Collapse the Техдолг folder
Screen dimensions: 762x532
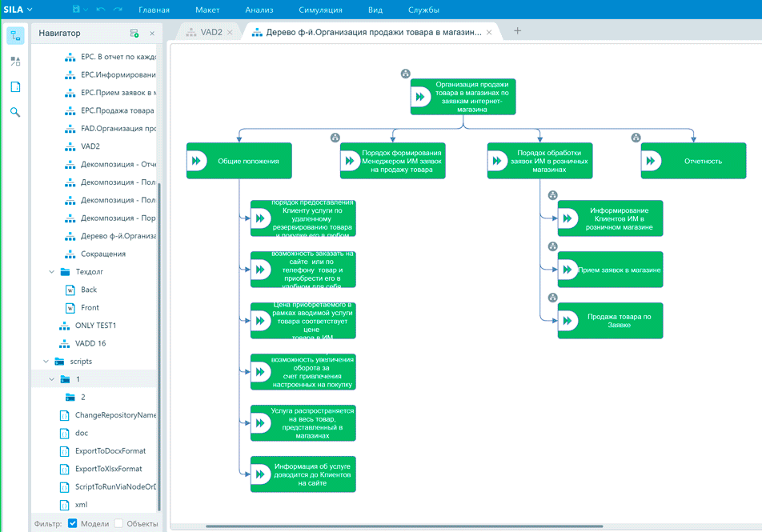pos(52,271)
